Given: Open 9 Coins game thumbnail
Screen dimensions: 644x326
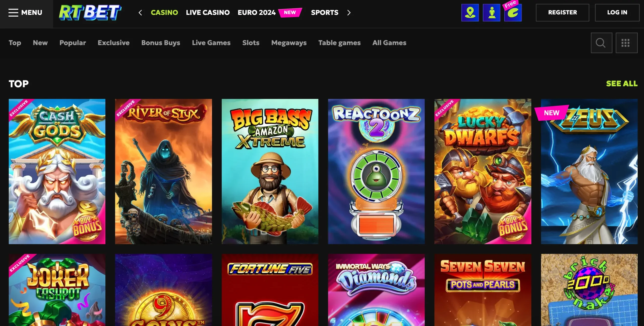Looking at the screenshot, I should 164,290.
